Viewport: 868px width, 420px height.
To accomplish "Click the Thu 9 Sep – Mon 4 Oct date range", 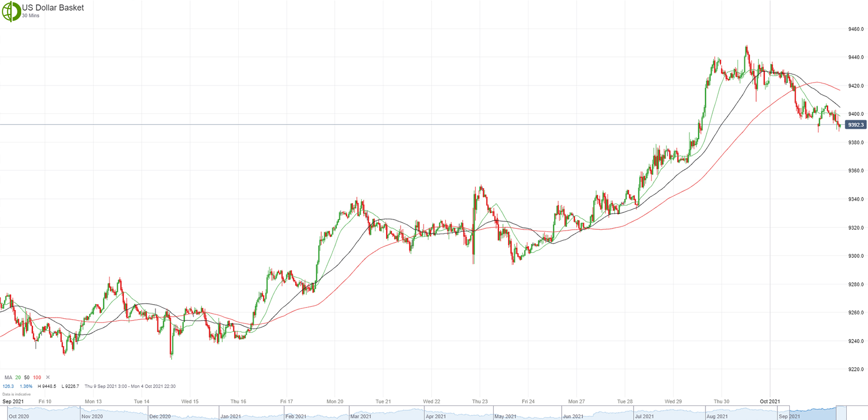I will (130, 386).
